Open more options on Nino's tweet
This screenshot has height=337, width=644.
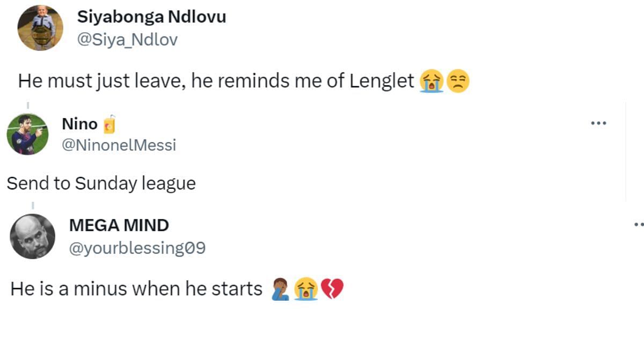click(598, 123)
